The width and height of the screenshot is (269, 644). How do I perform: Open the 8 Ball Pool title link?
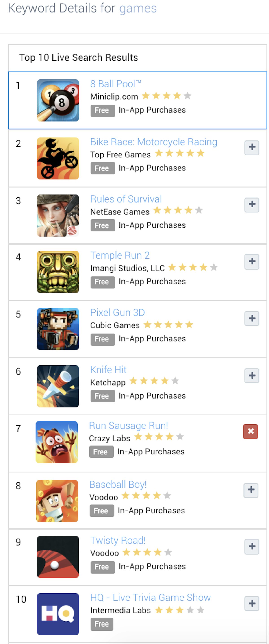tap(115, 84)
